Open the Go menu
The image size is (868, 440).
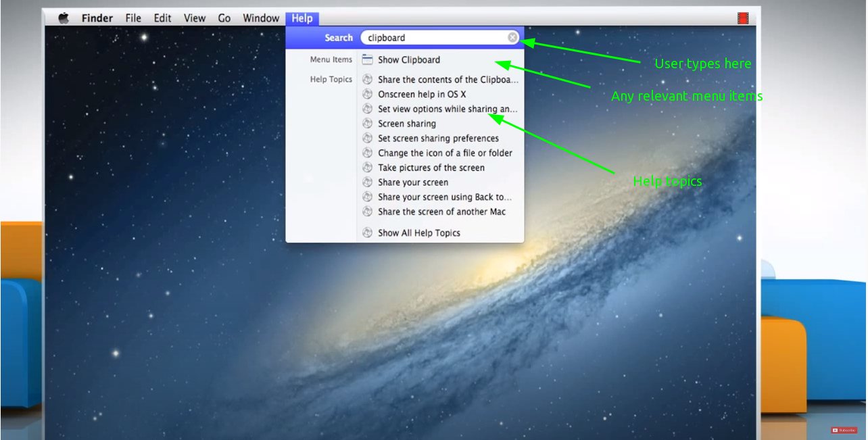[x=224, y=18]
